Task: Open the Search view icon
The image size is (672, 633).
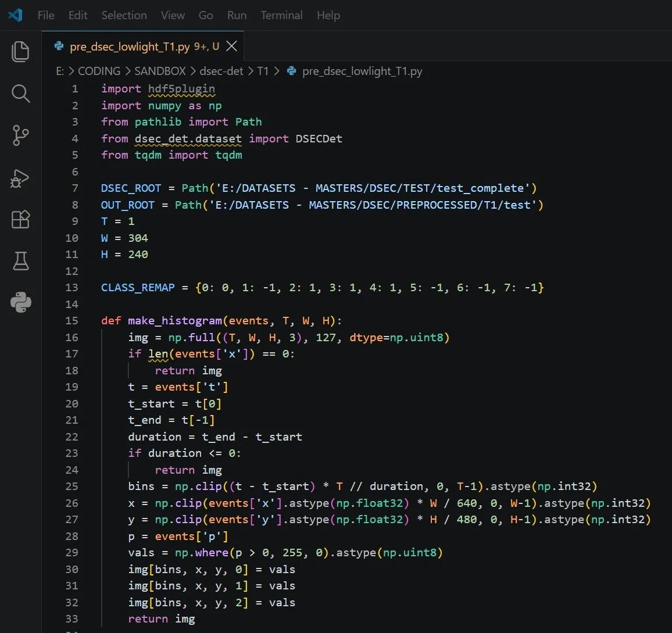Action: click(20, 94)
